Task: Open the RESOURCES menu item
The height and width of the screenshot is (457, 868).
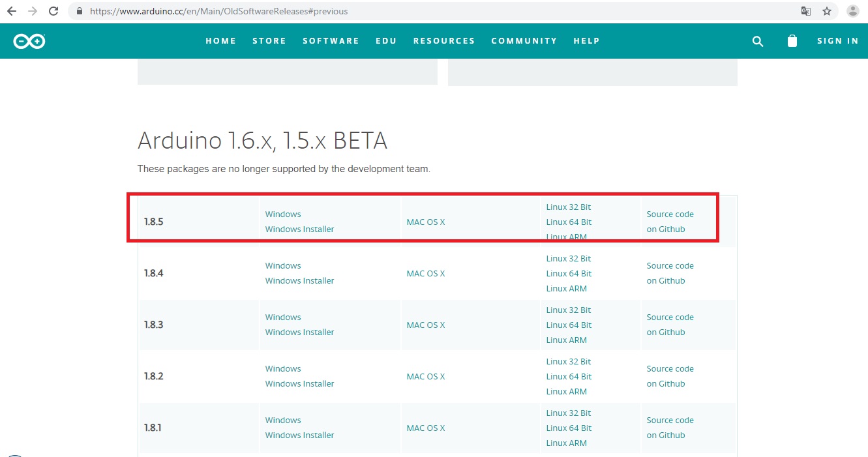Action: click(443, 41)
